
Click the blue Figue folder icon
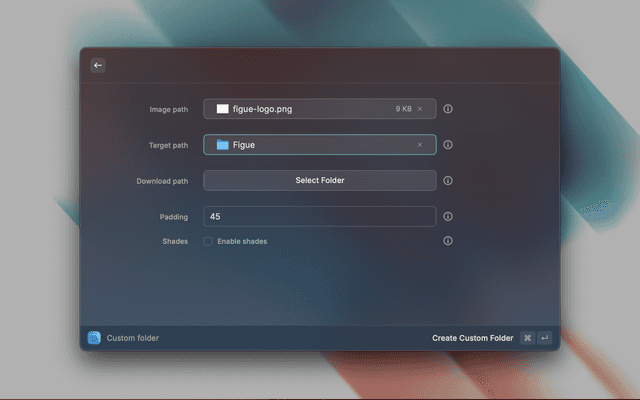pos(222,145)
